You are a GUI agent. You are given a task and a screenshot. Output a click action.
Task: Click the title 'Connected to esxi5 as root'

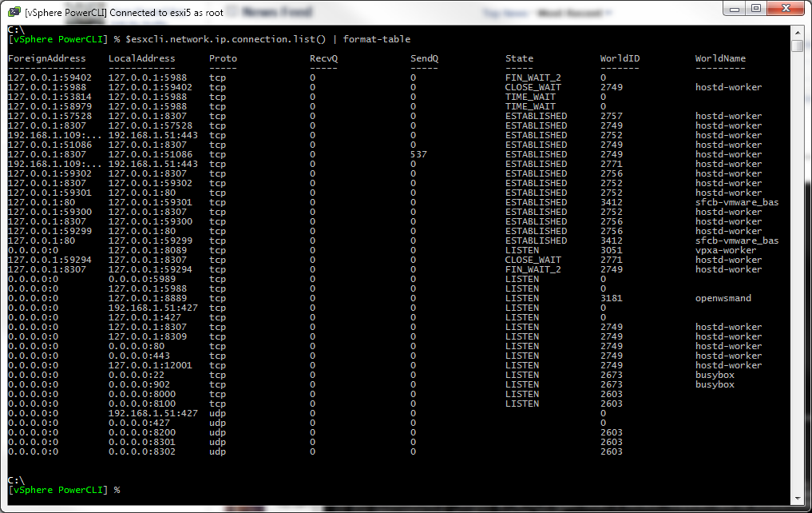coord(166,13)
